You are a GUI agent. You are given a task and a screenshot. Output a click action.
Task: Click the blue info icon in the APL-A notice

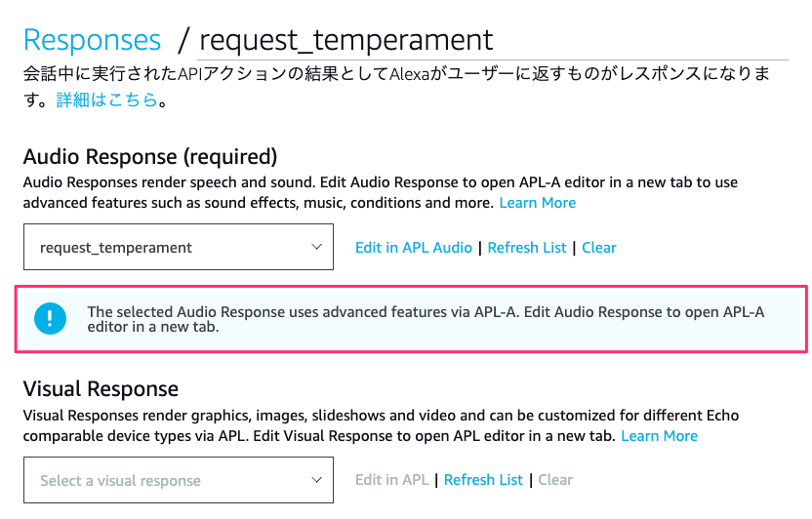click(x=50, y=318)
